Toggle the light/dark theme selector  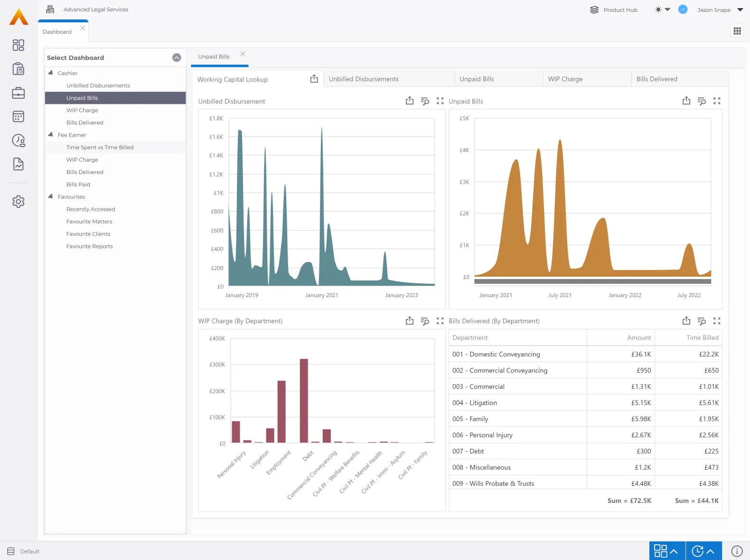point(662,9)
